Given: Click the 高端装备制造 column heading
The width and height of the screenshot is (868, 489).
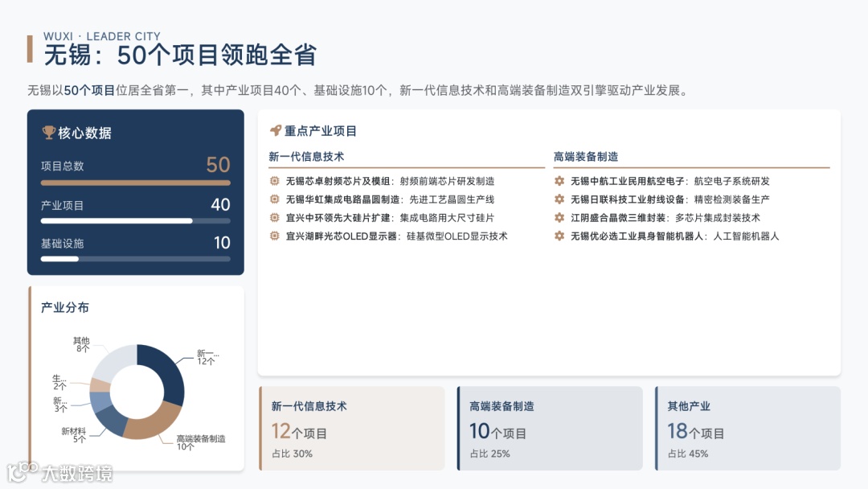Looking at the screenshot, I should [x=586, y=157].
